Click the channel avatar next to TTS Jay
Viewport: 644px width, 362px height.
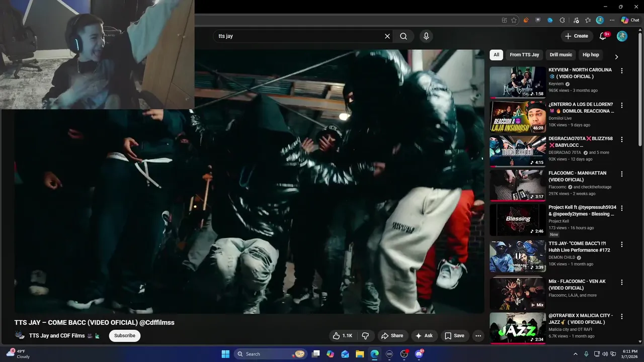point(20,335)
